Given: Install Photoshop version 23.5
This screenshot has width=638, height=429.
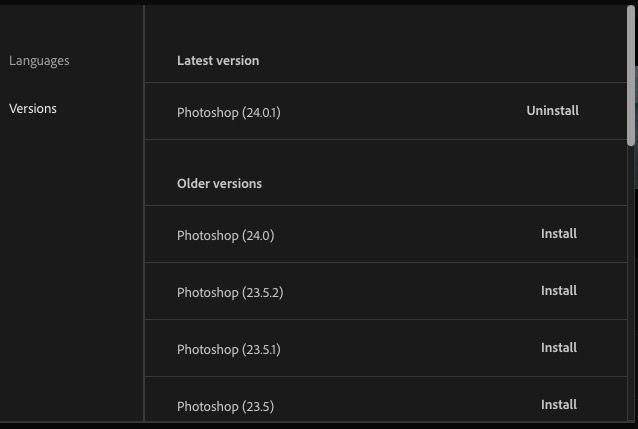Looking at the screenshot, I should point(558,405).
